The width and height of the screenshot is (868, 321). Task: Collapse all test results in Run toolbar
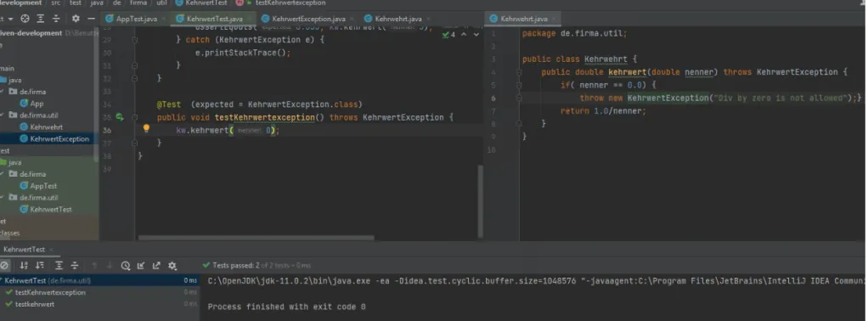point(74,266)
